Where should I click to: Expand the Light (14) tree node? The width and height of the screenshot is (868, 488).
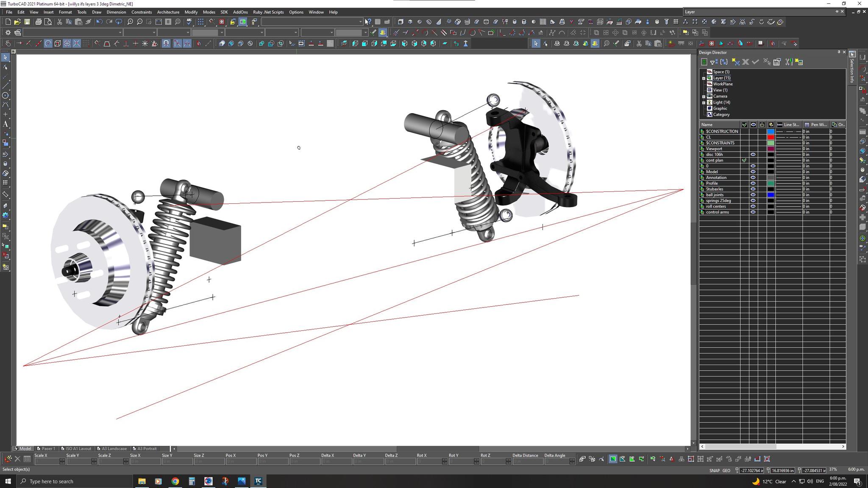tap(704, 103)
